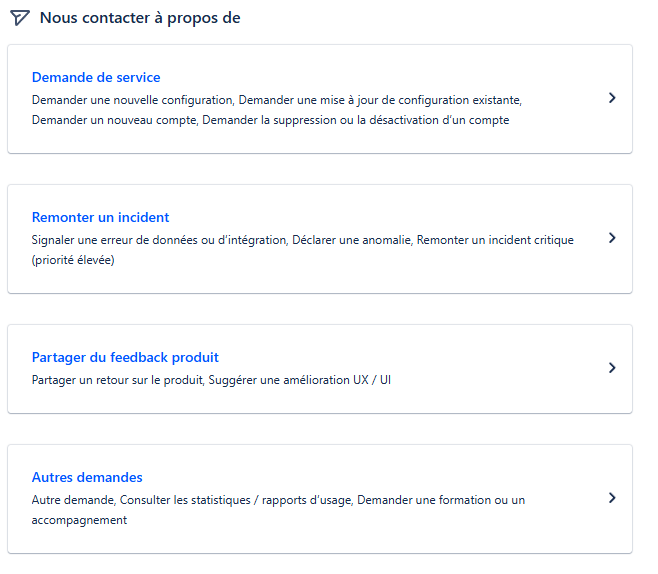Click the chevron on Remonter un incident
658x574 pixels.
click(x=612, y=238)
